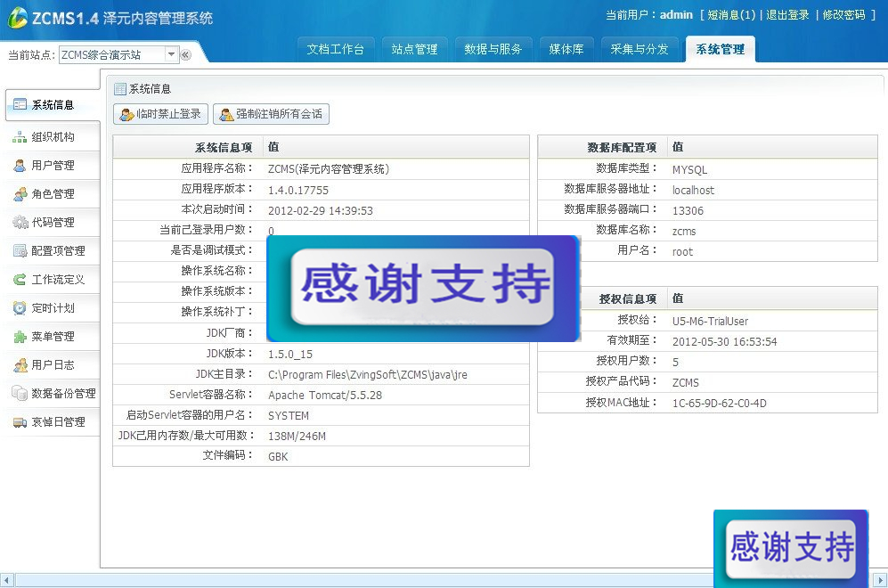Viewport: 888px width, 588px height.
Task: Click the JDK version value 1.5.0_15
Action: 290,355
